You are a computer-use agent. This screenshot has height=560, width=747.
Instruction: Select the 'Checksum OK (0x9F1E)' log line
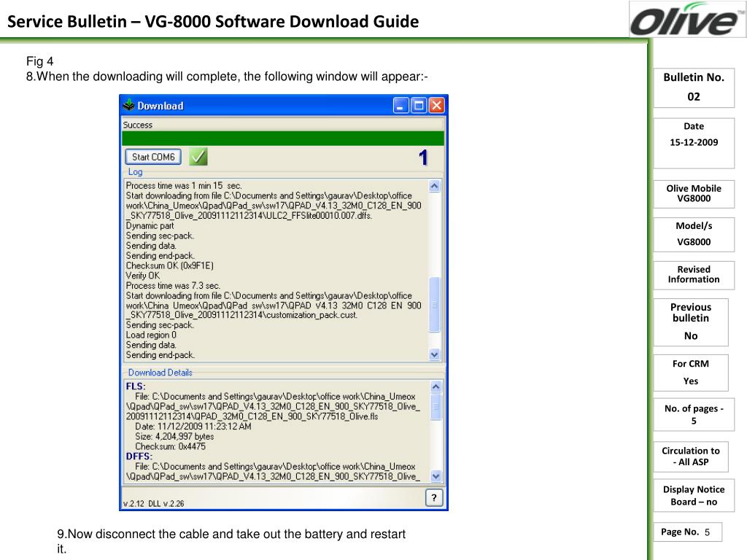(169, 265)
